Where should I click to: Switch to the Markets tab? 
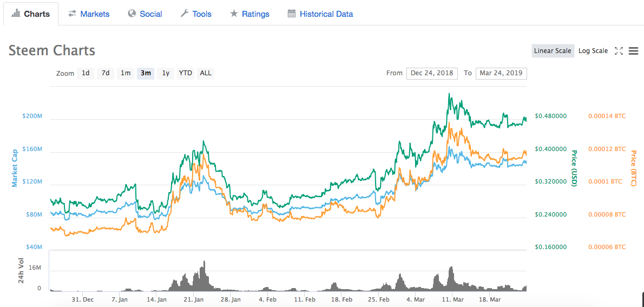[x=89, y=14]
